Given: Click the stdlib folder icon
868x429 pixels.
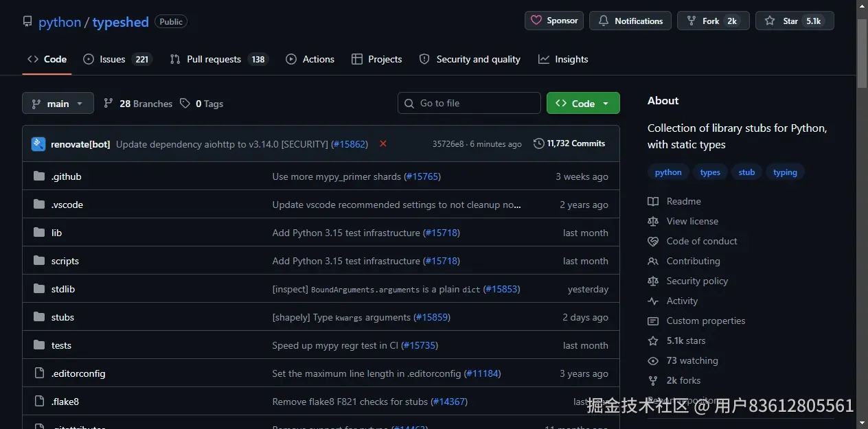Looking at the screenshot, I should coord(39,289).
